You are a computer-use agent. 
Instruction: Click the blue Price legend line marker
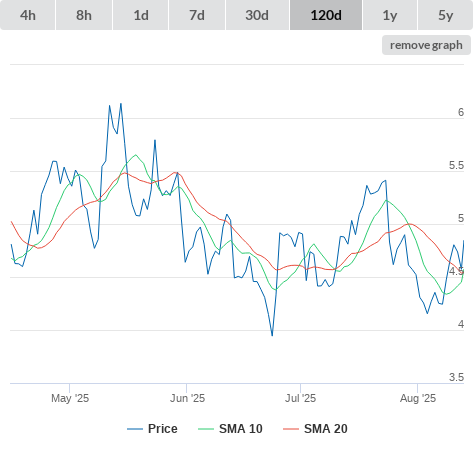(135, 429)
